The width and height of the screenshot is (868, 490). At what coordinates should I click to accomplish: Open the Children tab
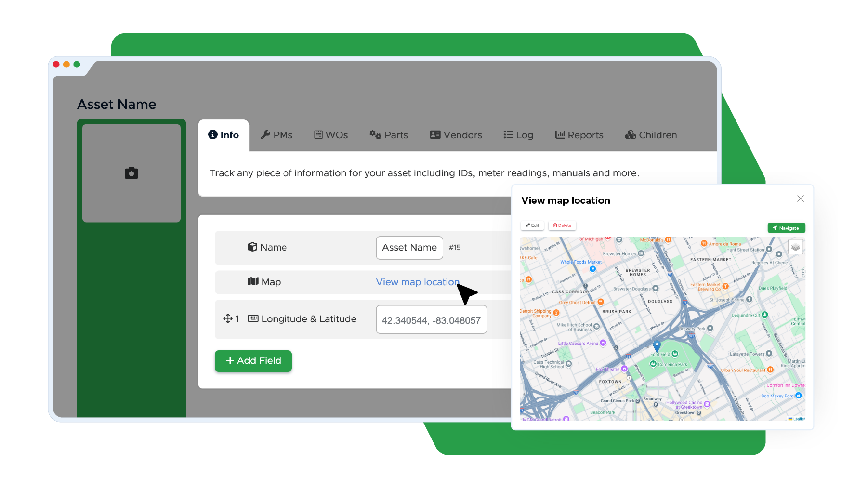point(650,135)
